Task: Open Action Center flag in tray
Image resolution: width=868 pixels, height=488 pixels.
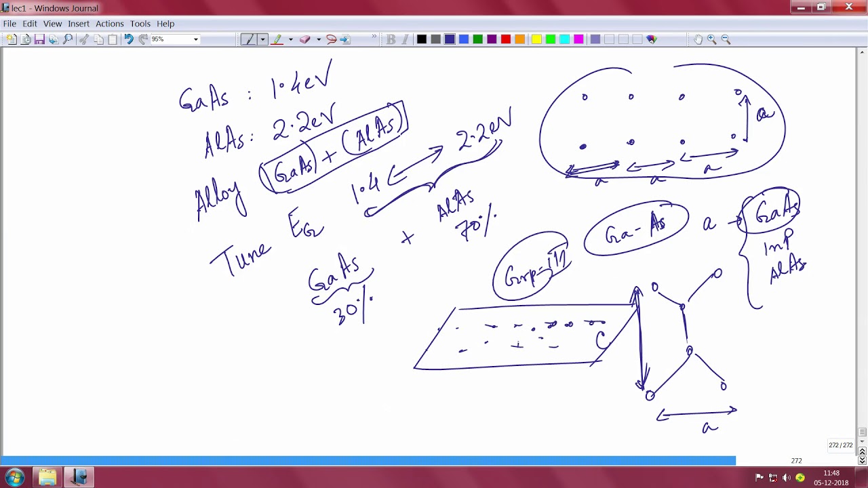Action: pos(759,478)
